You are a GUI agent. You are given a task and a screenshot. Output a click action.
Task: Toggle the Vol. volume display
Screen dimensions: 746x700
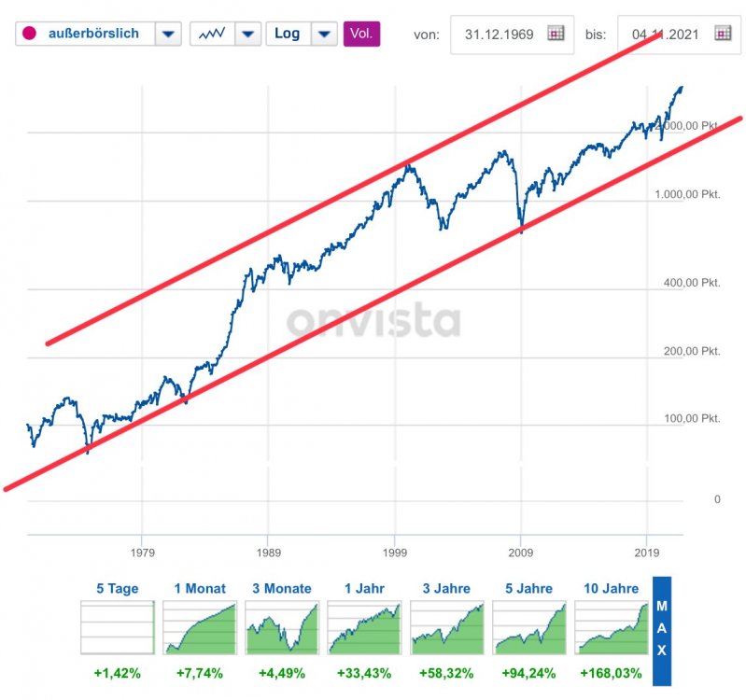[361, 34]
